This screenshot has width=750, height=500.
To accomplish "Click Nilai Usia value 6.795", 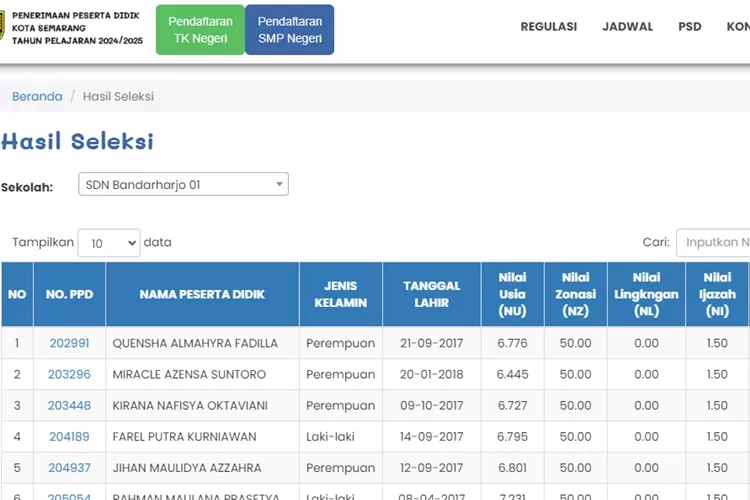I will (x=512, y=436).
